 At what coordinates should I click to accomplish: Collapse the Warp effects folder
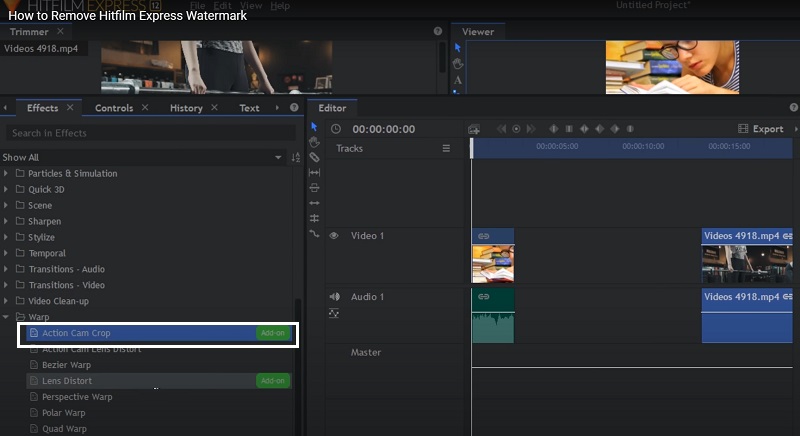click(x=7, y=317)
